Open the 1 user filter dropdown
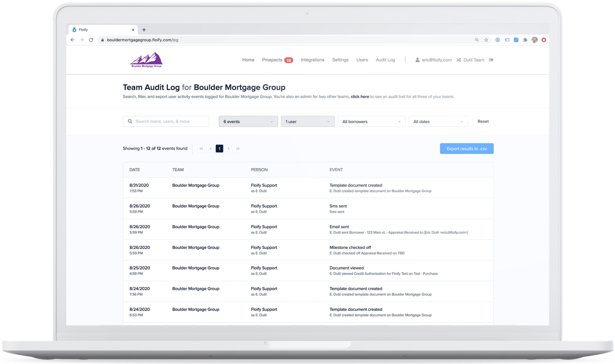Screen dimensions: 615x364 point(307,121)
